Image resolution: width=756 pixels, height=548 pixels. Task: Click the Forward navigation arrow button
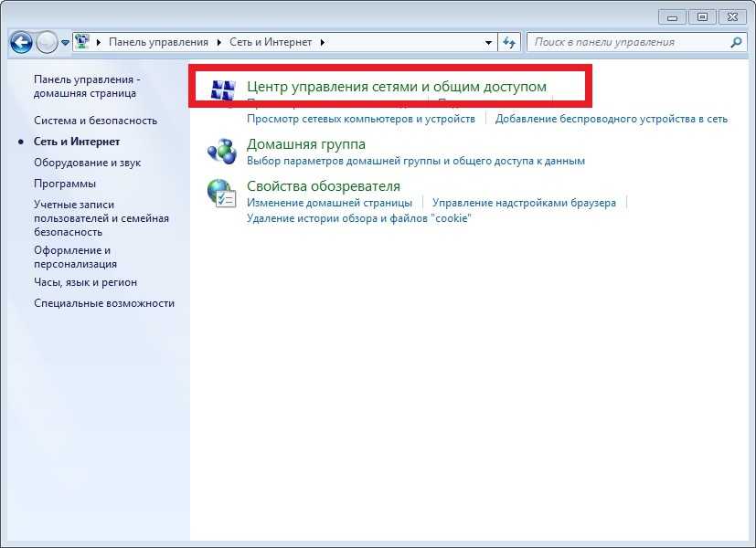pyautogui.click(x=47, y=42)
